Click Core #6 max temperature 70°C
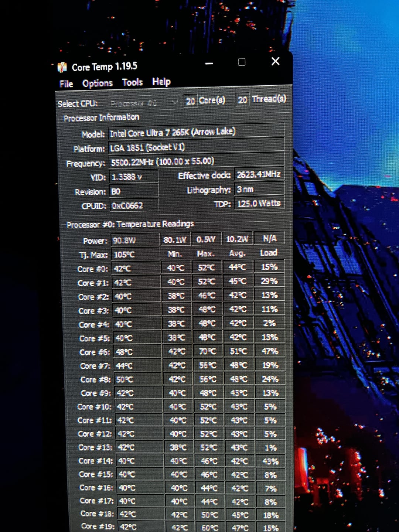399x532 pixels. point(208,351)
